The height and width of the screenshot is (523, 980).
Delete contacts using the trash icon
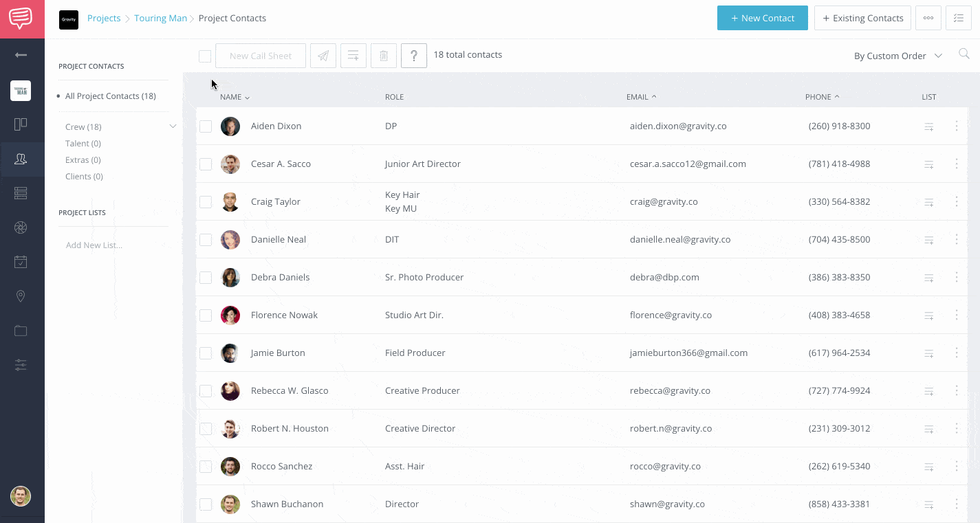(383, 56)
